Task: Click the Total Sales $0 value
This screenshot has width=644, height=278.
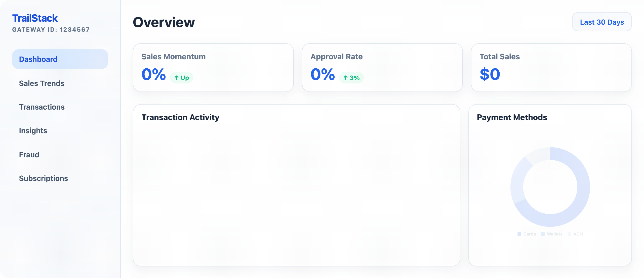Action: (x=490, y=74)
